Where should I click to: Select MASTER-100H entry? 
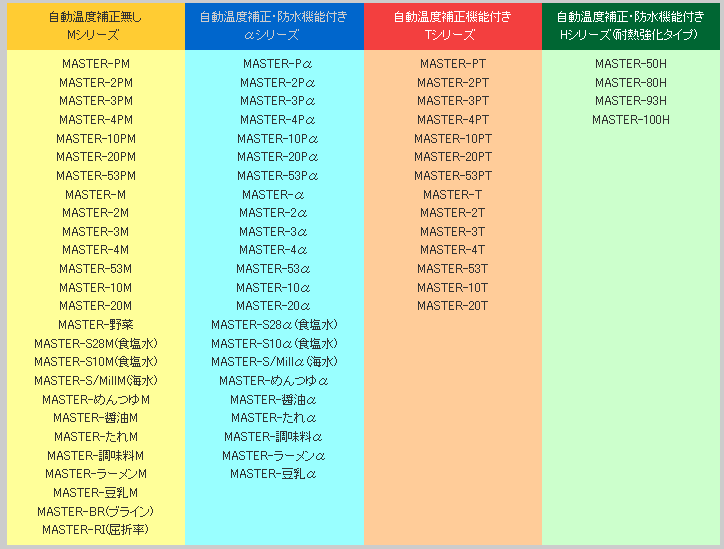[631, 120]
